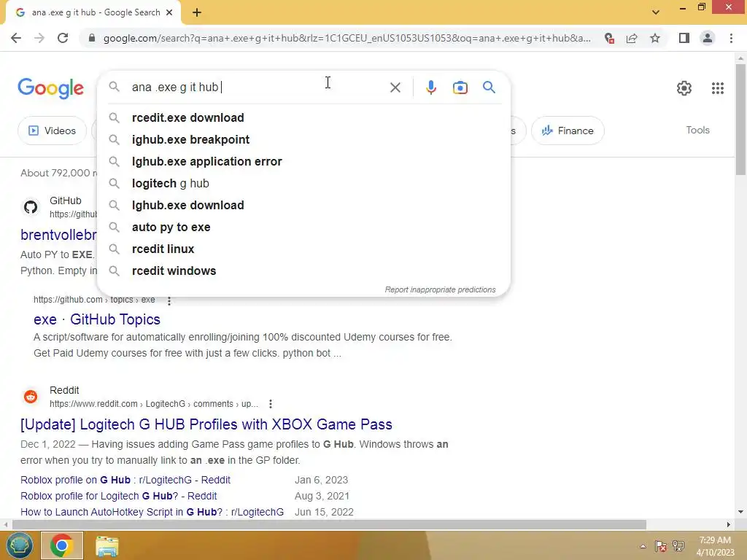Open the Tools button

coord(697,130)
